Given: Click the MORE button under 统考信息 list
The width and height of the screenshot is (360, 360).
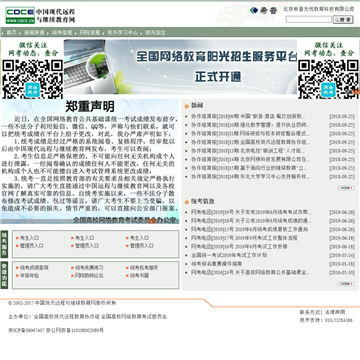Looking at the screenshot, I should pyautogui.click(x=346, y=284).
